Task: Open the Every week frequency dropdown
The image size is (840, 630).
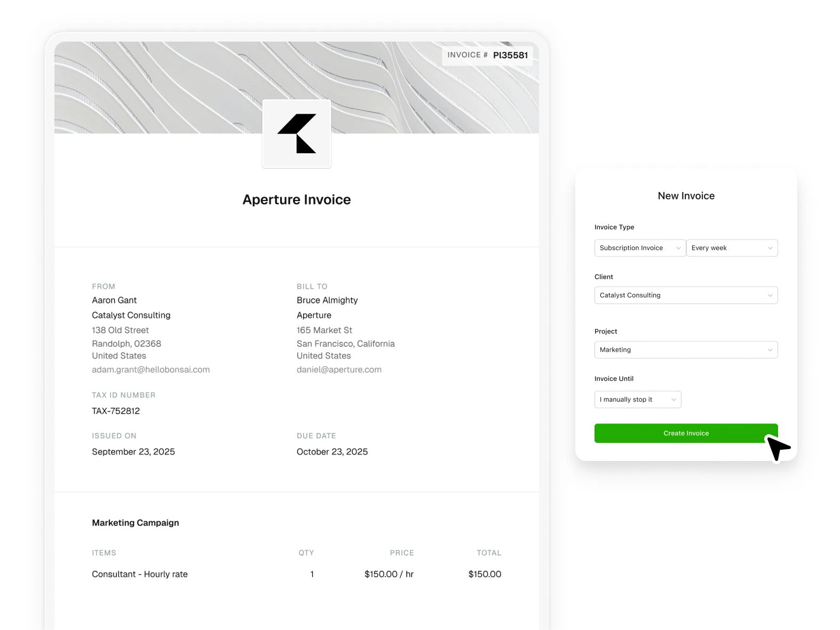Action: 732,248
